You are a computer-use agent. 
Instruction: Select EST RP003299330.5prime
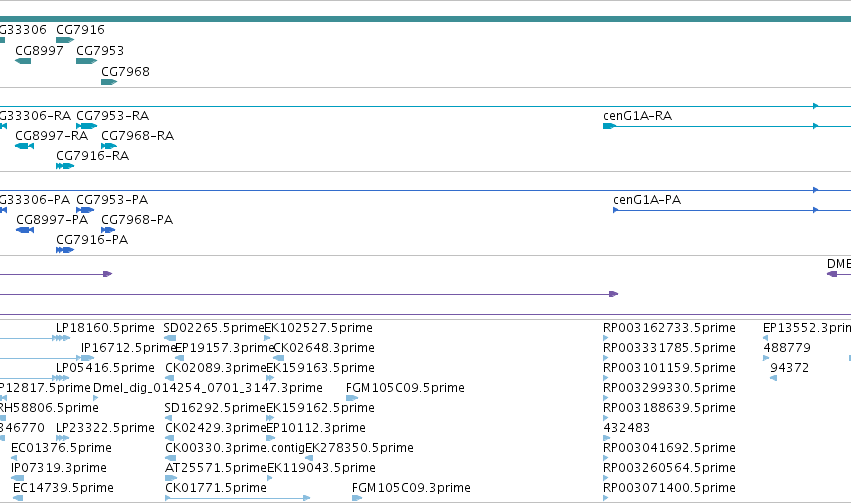tap(669, 388)
